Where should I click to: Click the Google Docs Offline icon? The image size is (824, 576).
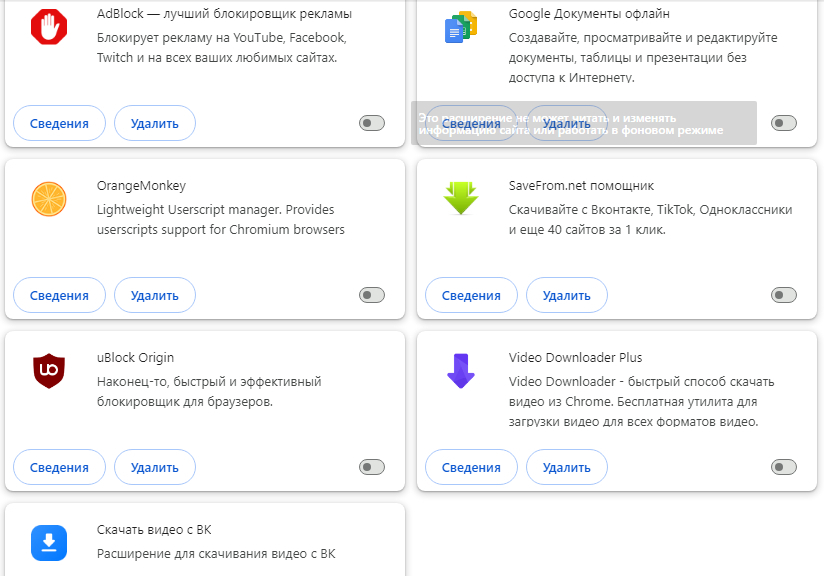point(460,28)
